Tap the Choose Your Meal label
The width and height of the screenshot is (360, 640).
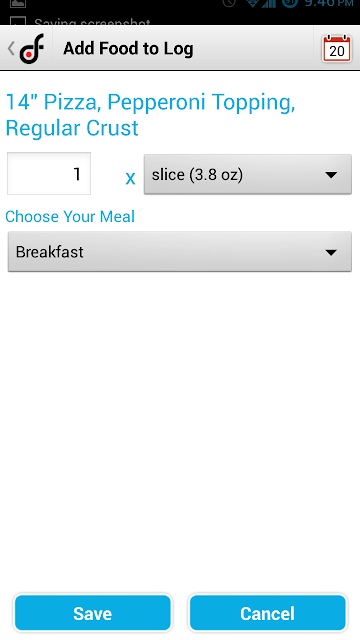tap(70, 216)
